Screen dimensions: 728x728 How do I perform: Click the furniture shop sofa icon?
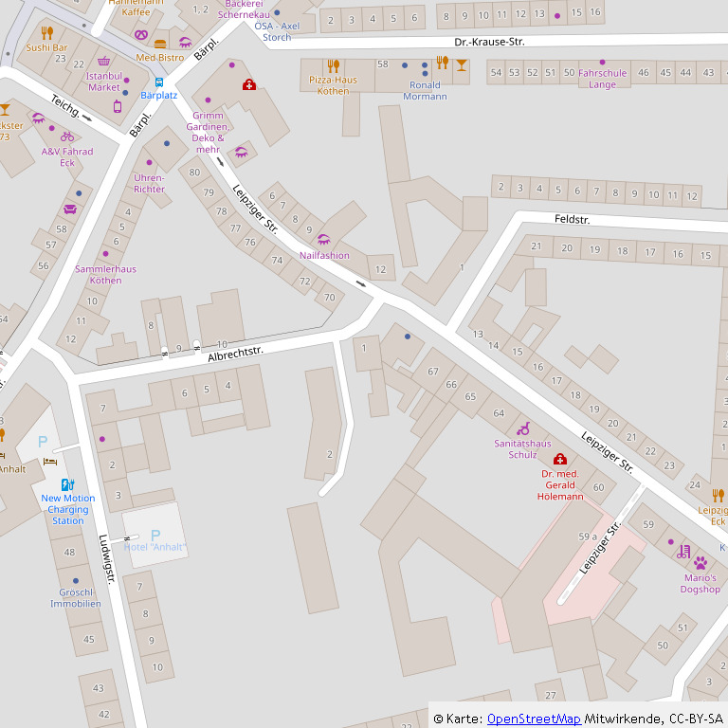[70, 209]
